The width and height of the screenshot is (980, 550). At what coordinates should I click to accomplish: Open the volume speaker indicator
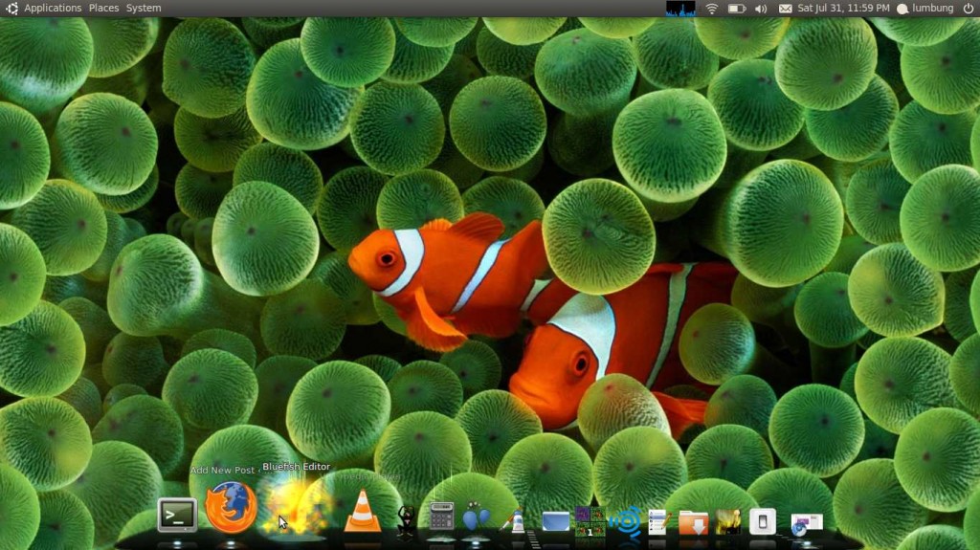pos(761,9)
